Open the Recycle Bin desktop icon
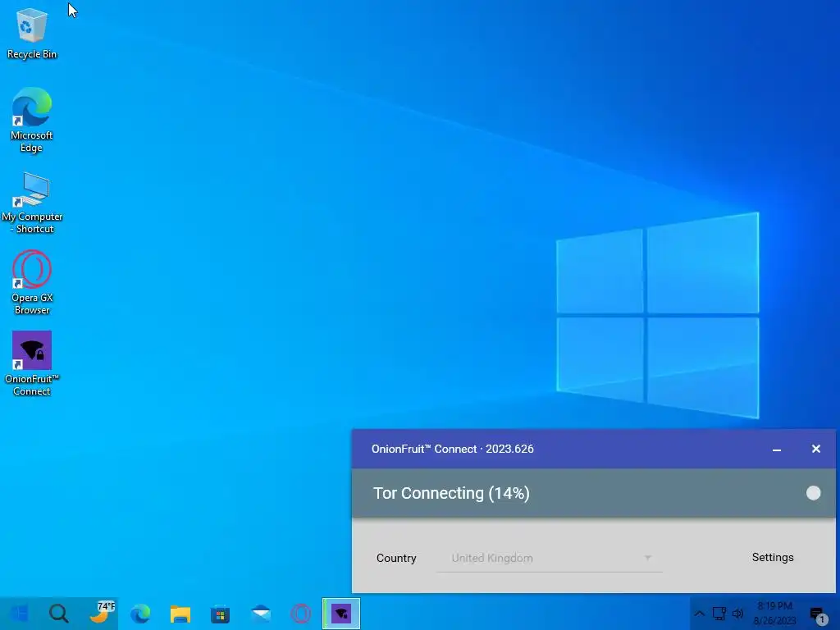Screen dimensions: 840x630 (x=32, y=33)
